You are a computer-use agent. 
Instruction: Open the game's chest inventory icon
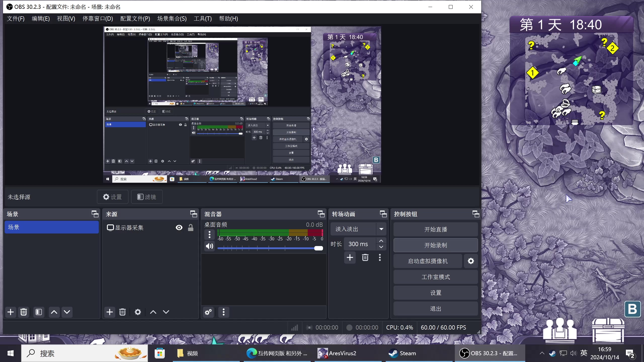(608, 330)
